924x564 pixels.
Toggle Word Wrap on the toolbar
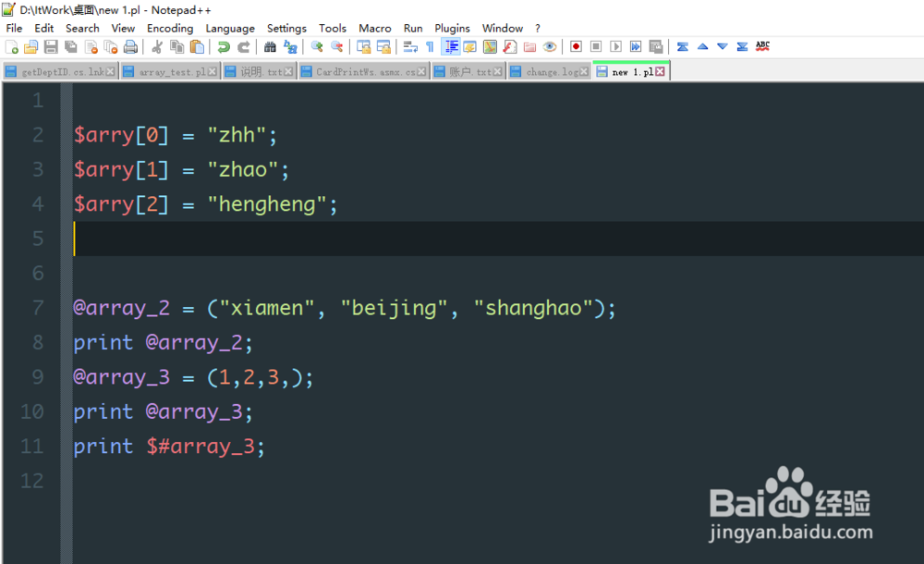(x=409, y=46)
